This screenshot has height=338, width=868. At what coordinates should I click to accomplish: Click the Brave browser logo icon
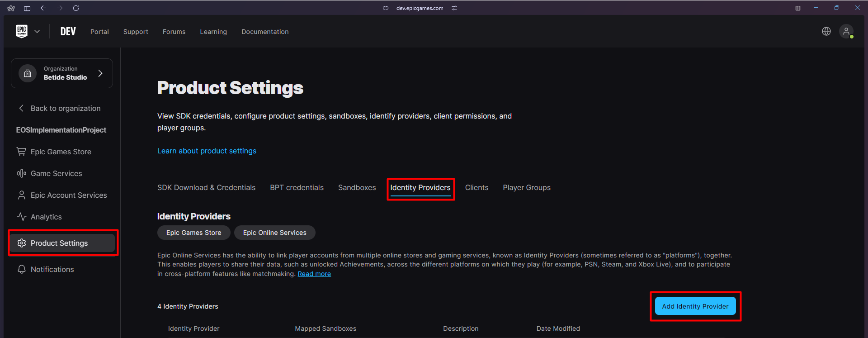click(x=11, y=8)
